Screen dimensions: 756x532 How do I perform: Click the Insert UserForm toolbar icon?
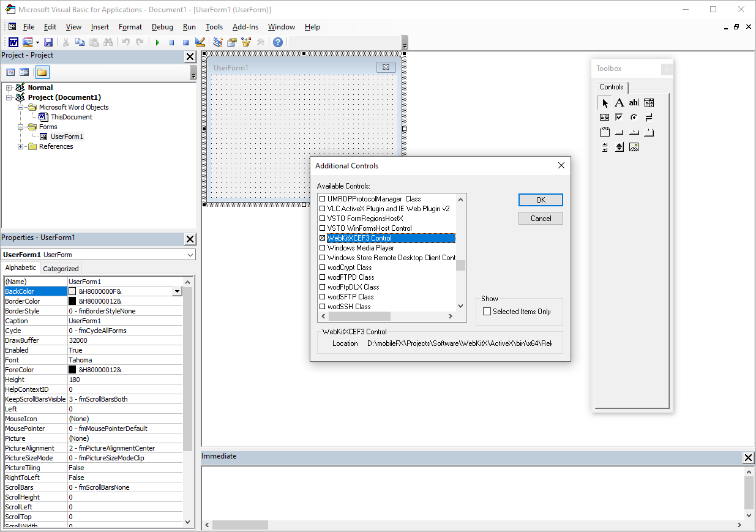click(28, 42)
